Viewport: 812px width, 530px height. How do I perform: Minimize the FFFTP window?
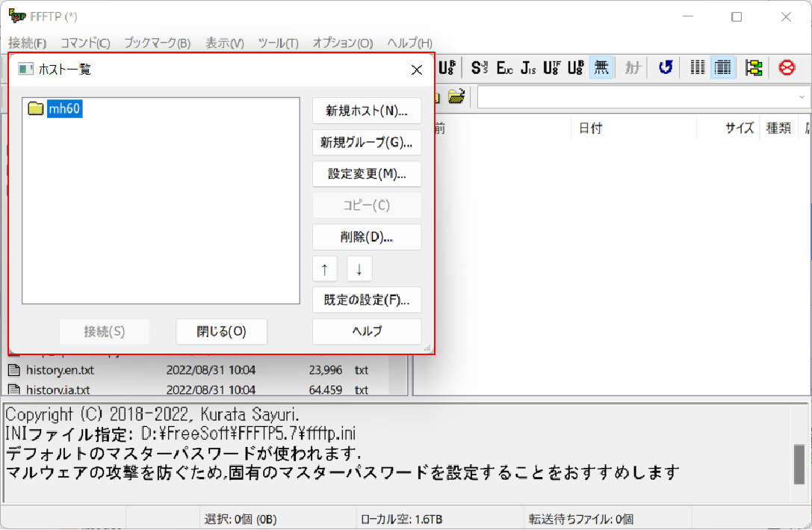688,16
